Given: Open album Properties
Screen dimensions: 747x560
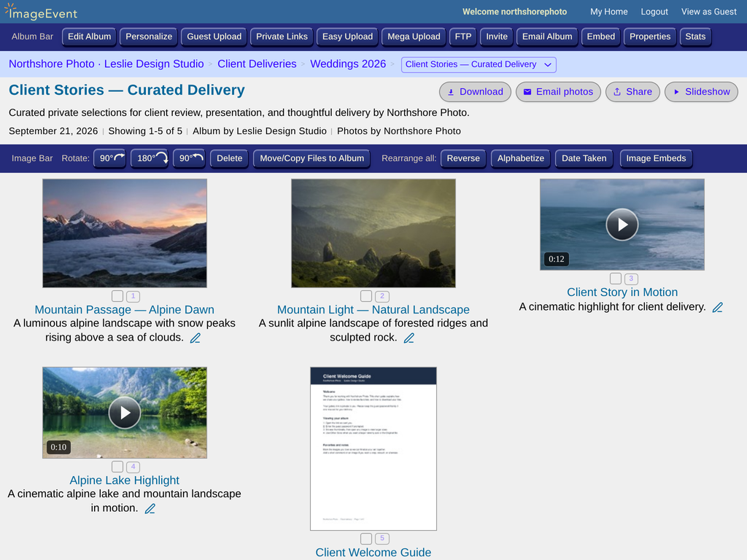Looking at the screenshot, I should 650,36.
